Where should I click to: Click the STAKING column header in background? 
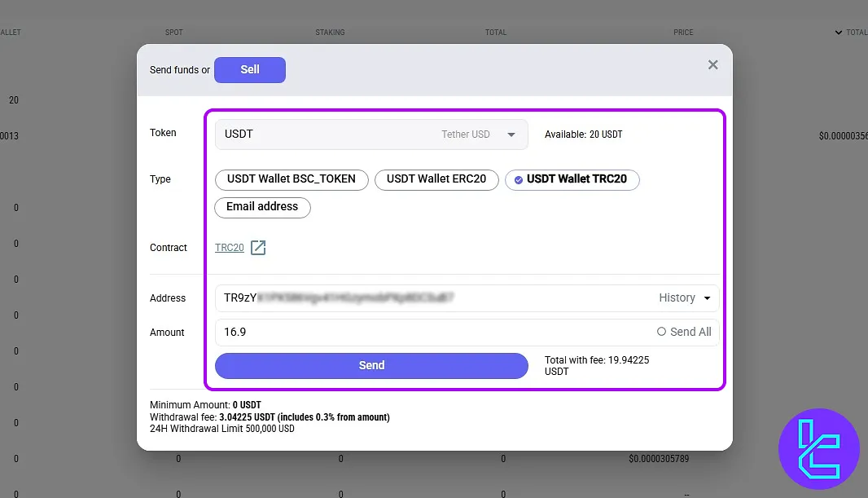click(x=330, y=32)
